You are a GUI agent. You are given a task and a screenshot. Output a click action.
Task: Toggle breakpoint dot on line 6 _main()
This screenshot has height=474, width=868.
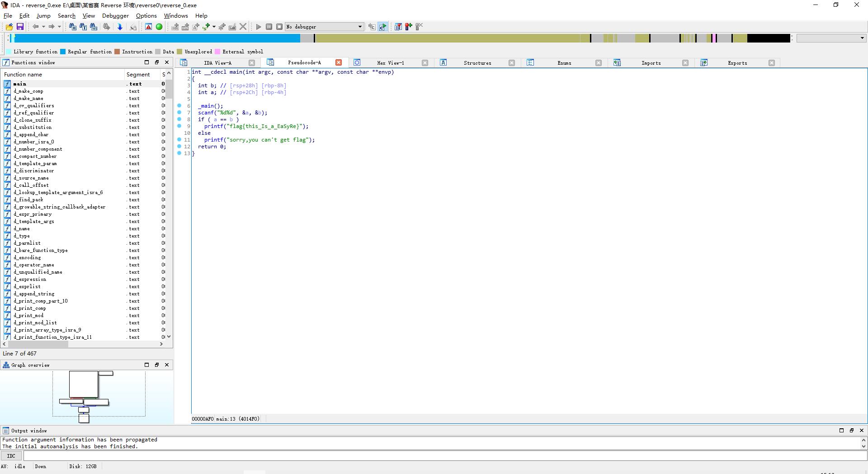tap(179, 106)
